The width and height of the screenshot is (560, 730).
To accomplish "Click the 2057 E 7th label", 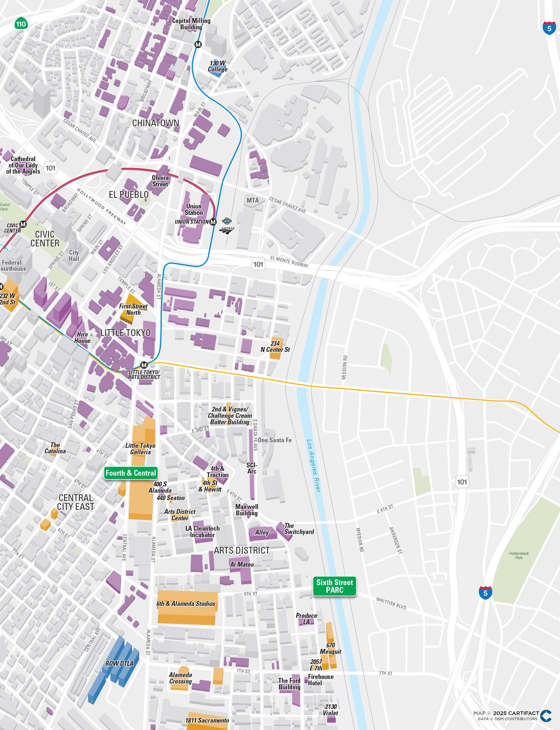I will click(316, 665).
